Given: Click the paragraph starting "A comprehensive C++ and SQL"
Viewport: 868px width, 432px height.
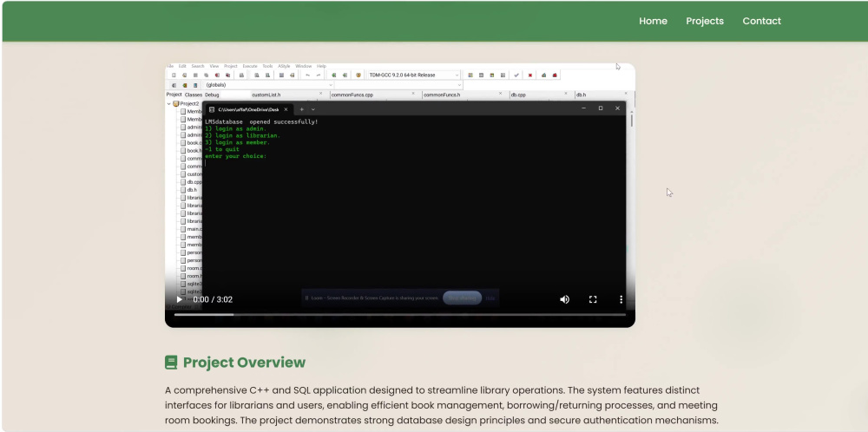Looking at the screenshot, I should pos(441,405).
